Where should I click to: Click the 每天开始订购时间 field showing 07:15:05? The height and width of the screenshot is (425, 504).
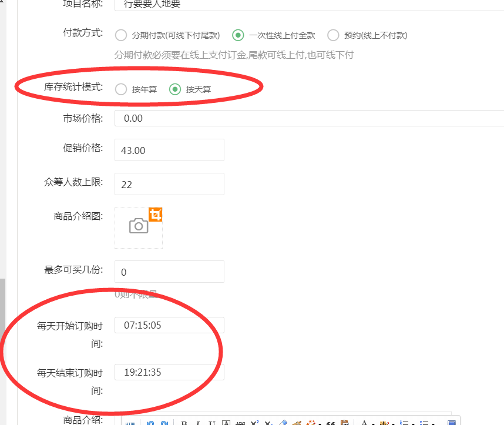click(169, 325)
